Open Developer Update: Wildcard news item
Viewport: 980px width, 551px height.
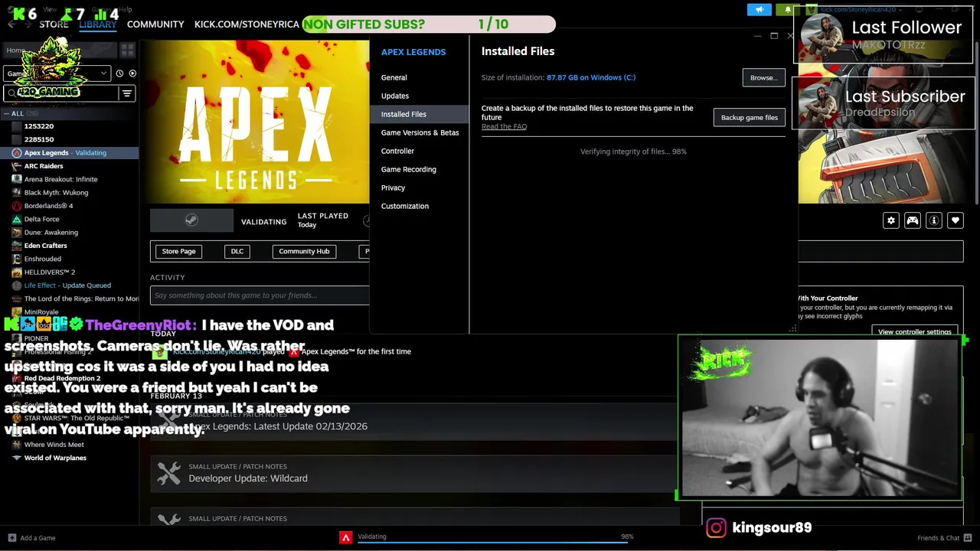(x=414, y=473)
